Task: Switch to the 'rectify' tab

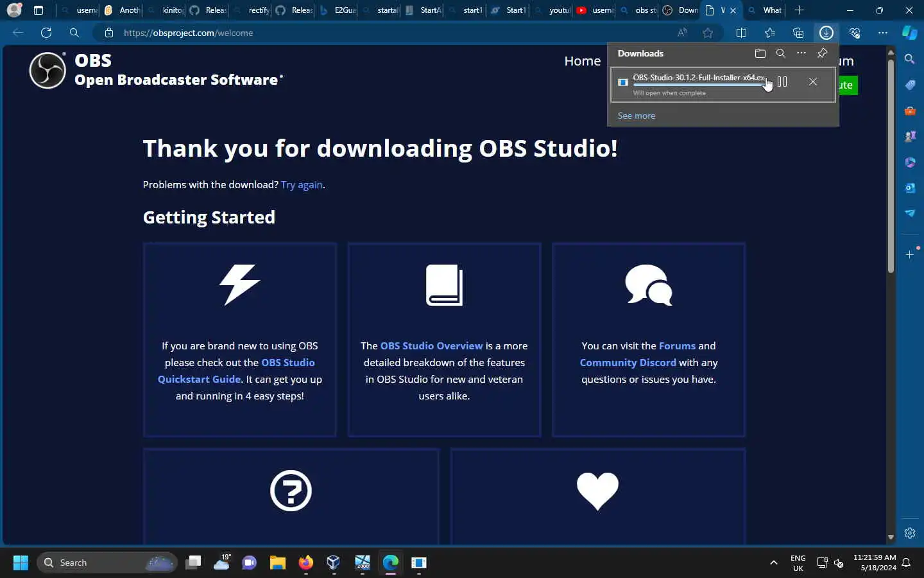Action: [x=251, y=10]
